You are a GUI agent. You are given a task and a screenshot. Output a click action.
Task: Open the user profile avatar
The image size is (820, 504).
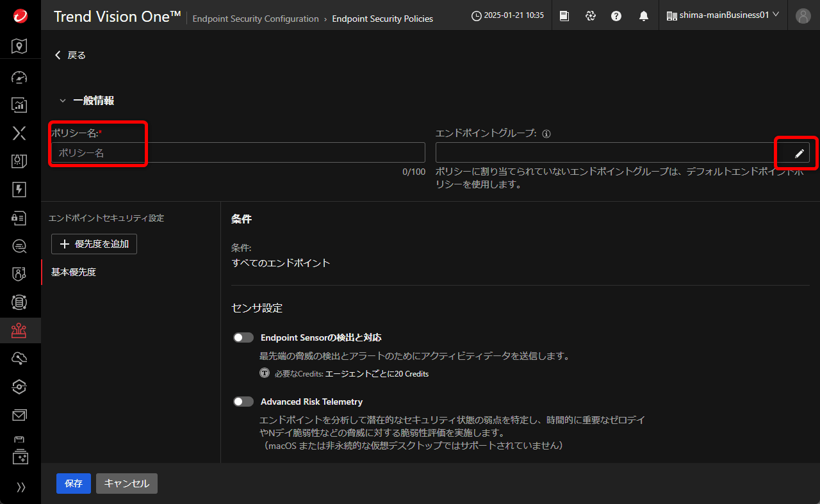[x=803, y=16]
